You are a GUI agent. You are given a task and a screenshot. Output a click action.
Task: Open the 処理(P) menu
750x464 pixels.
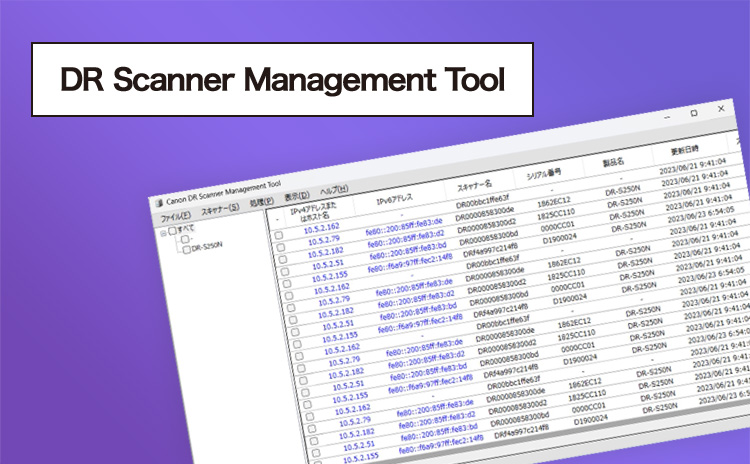click(262, 201)
